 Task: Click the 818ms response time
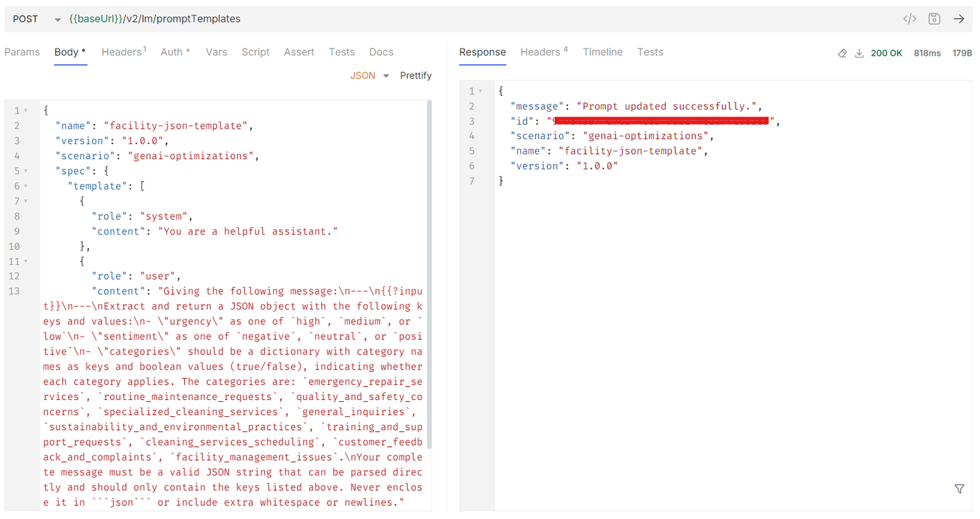(x=927, y=53)
